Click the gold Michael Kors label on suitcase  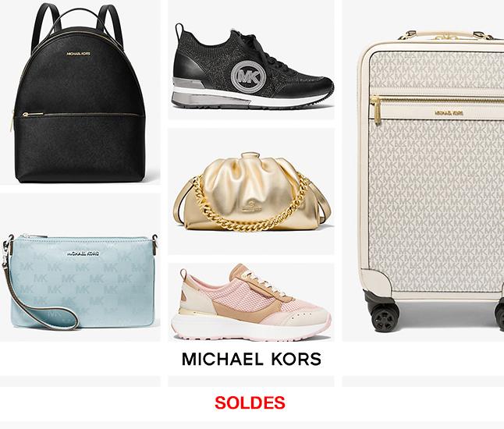tap(449, 113)
